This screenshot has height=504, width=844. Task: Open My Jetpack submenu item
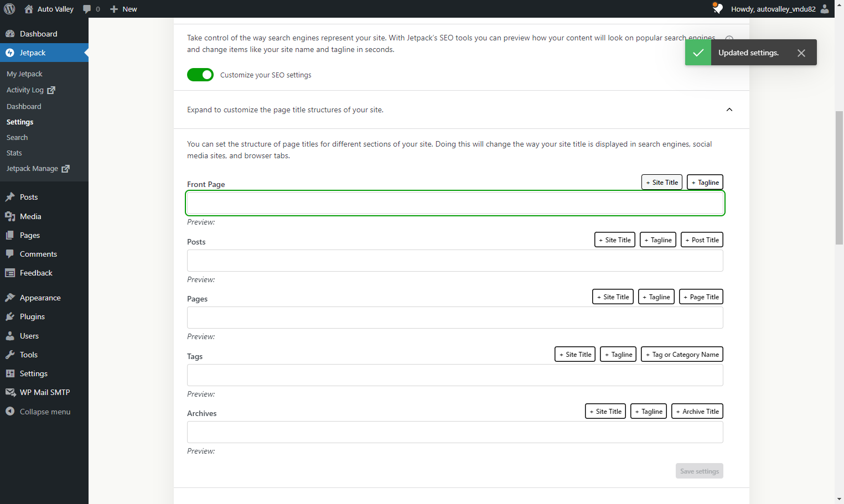[24, 74]
